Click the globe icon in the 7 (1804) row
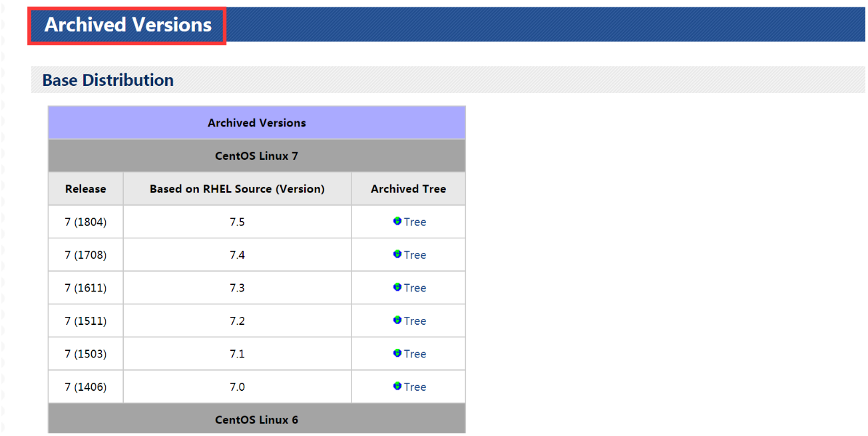The height and width of the screenshot is (436, 868). point(397,221)
